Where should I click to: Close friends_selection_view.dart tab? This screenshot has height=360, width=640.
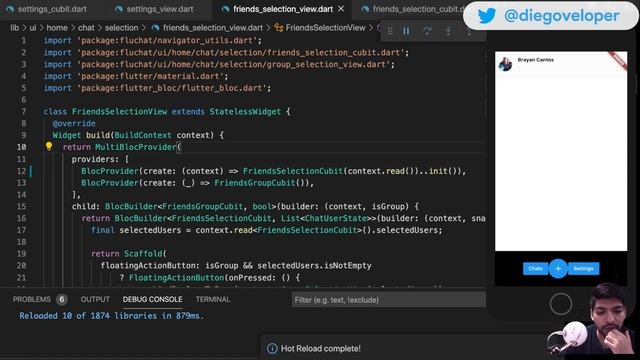pyautogui.click(x=341, y=9)
